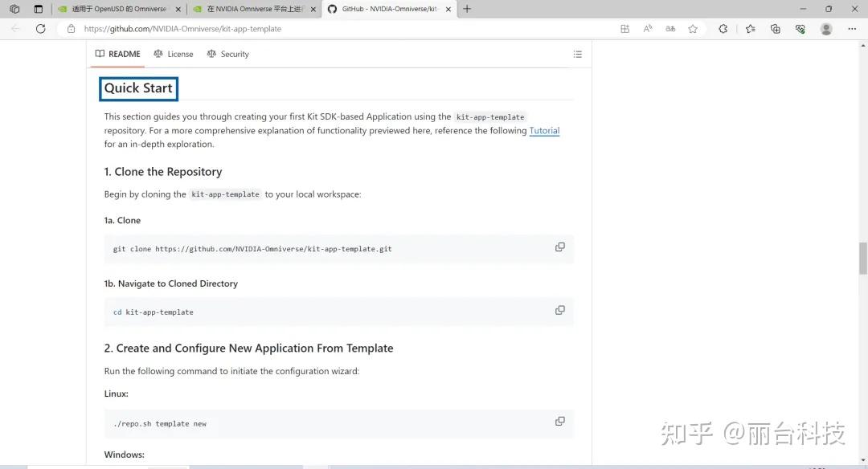The width and height of the screenshot is (868, 469).
Task: Open browser essentials heart icon
Action: pyautogui.click(x=800, y=29)
